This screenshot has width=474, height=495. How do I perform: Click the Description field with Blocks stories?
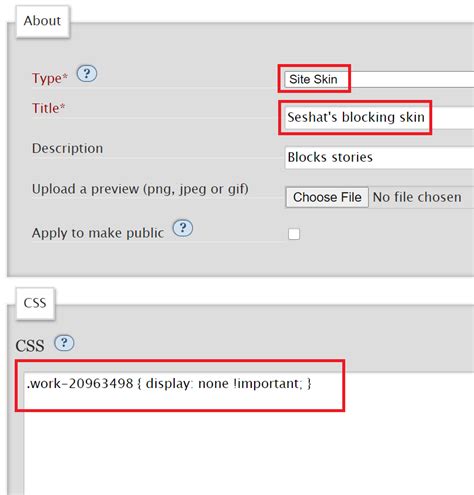379,157
